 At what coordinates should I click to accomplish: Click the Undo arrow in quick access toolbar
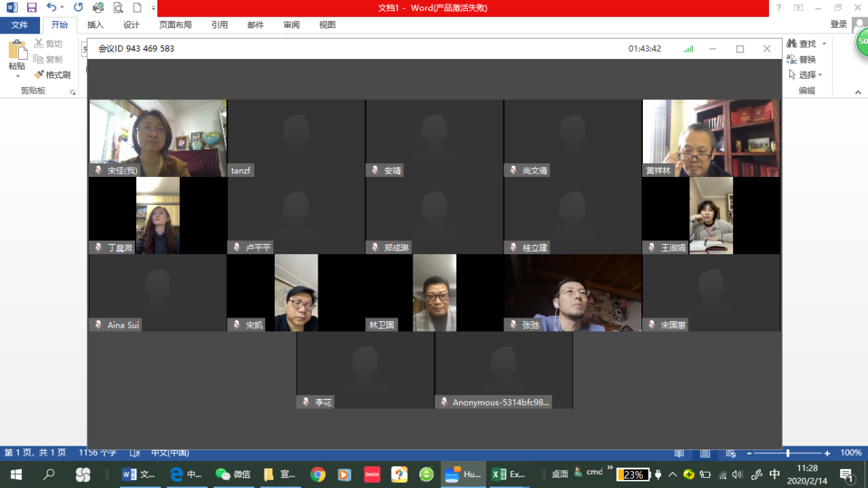pyautogui.click(x=51, y=7)
